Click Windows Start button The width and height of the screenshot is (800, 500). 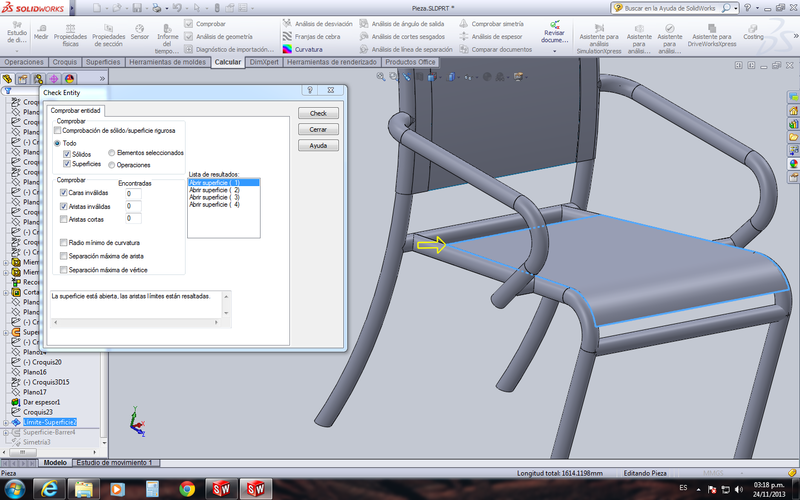click(14, 489)
